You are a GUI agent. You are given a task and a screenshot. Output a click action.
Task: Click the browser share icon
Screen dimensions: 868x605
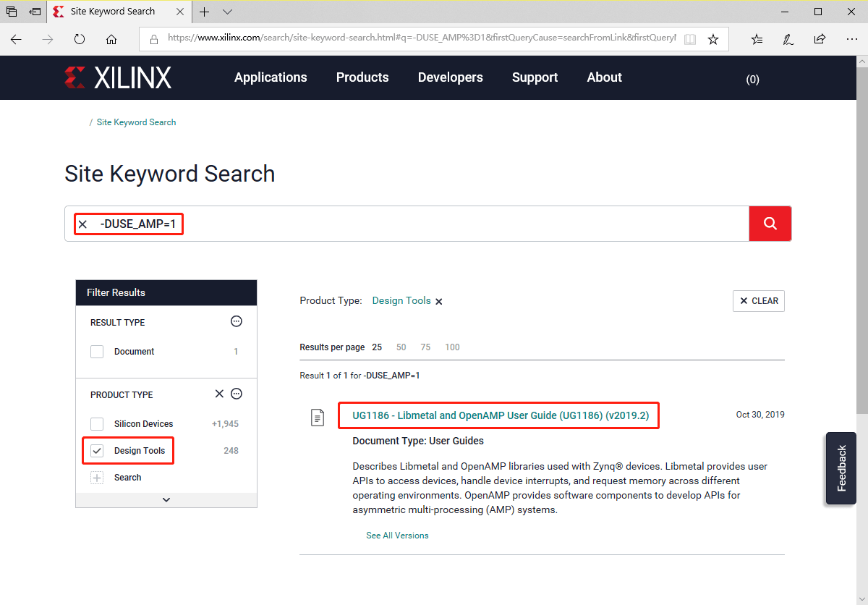[820, 40]
